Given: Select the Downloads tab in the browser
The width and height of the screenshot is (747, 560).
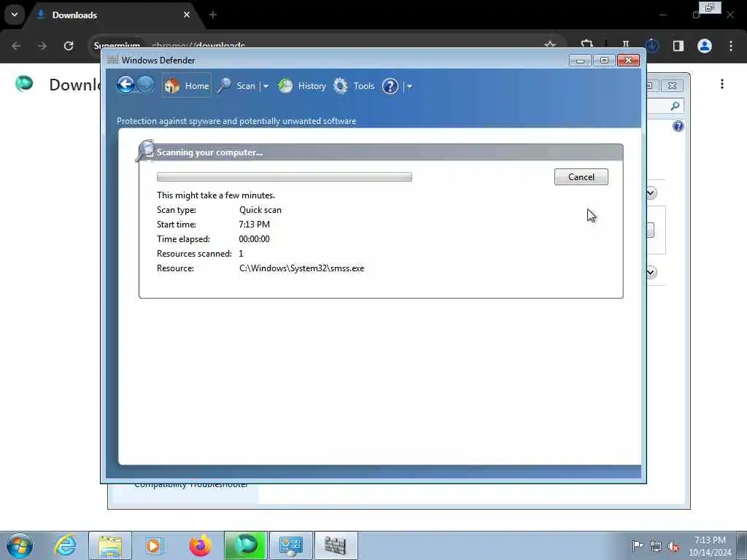Looking at the screenshot, I should [x=113, y=15].
